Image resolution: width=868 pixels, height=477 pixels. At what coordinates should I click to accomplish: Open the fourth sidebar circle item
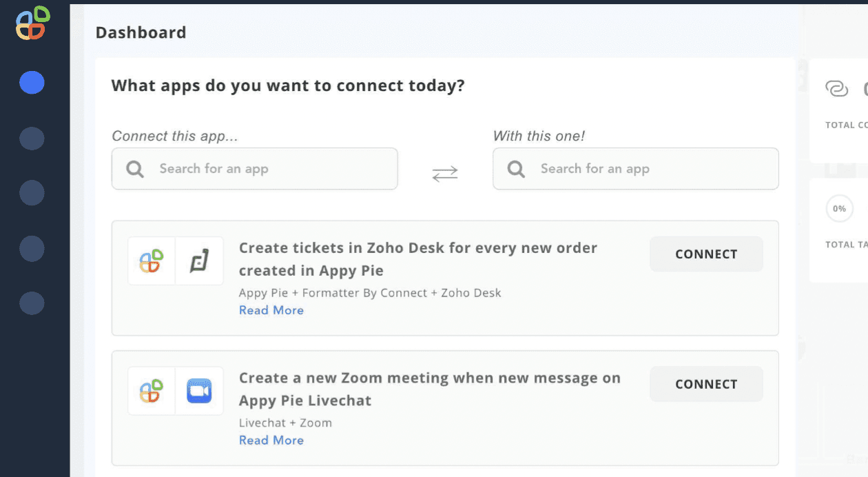click(x=32, y=248)
